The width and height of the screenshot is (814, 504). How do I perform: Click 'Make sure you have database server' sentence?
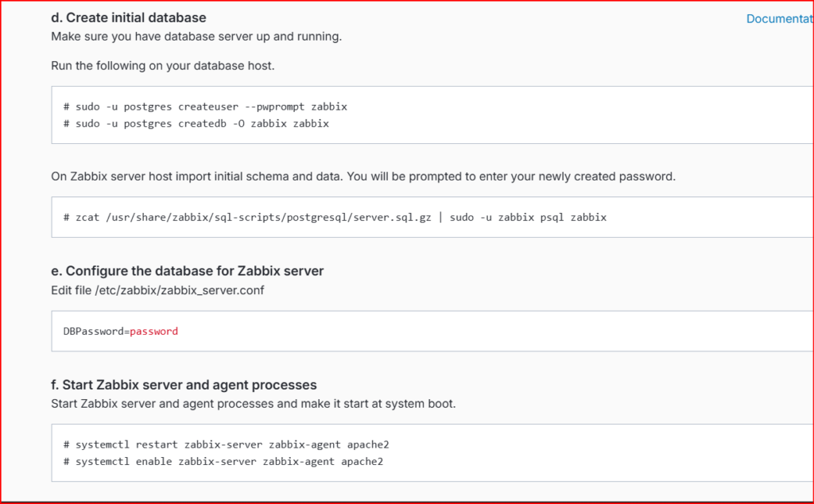pos(196,37)
